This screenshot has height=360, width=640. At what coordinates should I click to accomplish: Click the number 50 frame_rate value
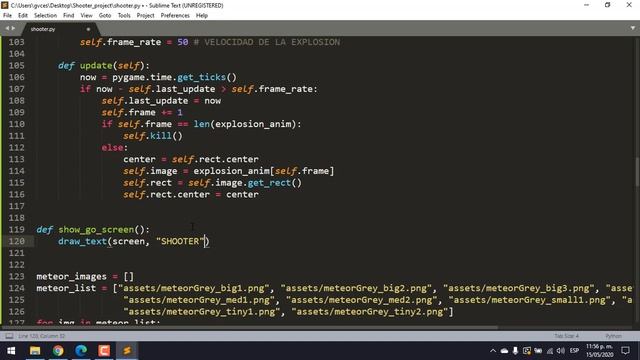click(x=183, y=42)
